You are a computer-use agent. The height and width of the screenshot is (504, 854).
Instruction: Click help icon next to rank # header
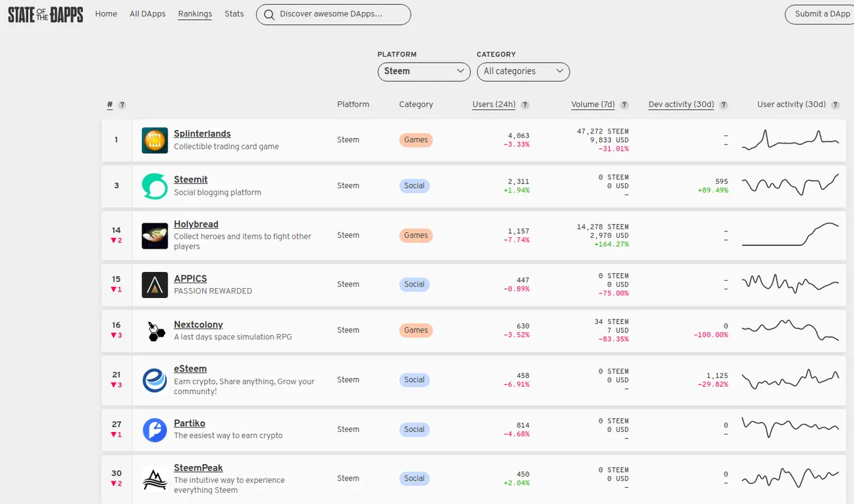click(122, 105)
